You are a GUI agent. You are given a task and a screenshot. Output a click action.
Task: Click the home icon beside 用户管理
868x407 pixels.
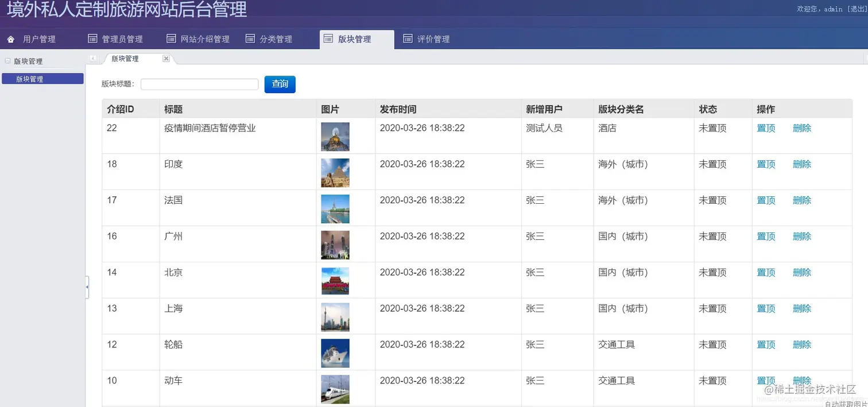pyautogui.click(x=10, y=38)
